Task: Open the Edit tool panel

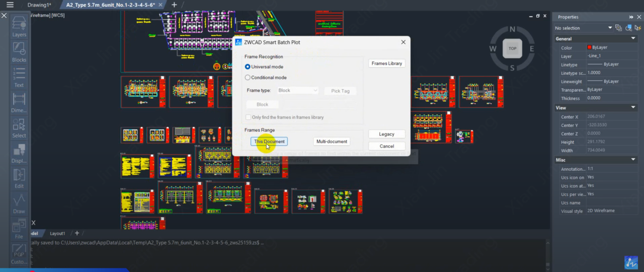Action: (x=19, y=178)
